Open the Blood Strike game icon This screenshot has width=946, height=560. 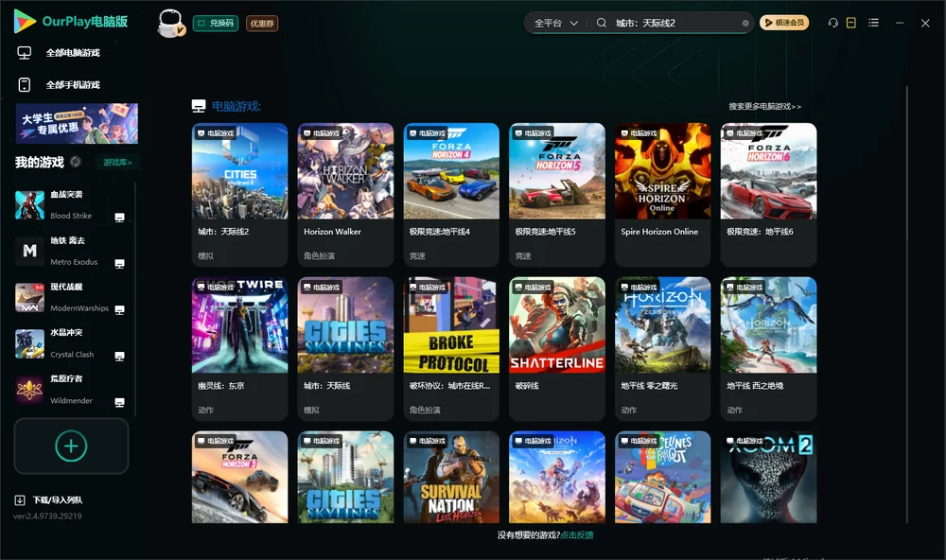tap(29, 205)
